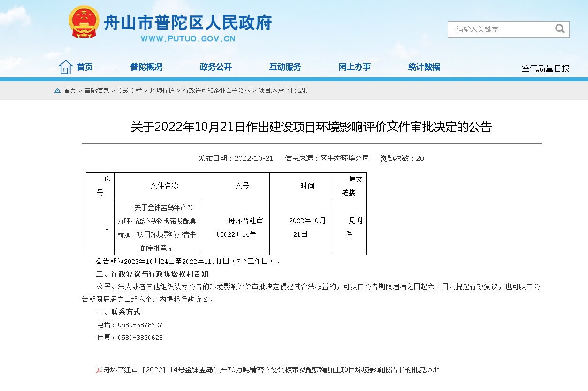Open the 网上办事 menu item
Viewport: 588px width, 391px height.
click(354, 67)
